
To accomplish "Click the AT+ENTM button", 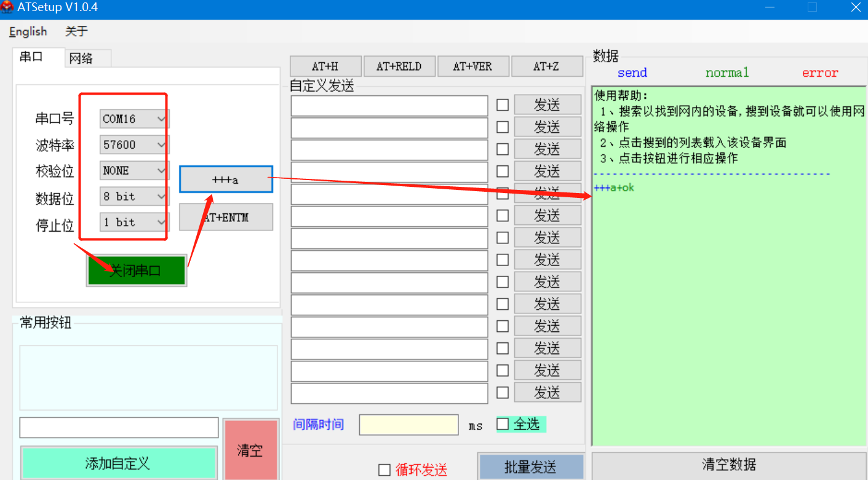I will [226, 218].
